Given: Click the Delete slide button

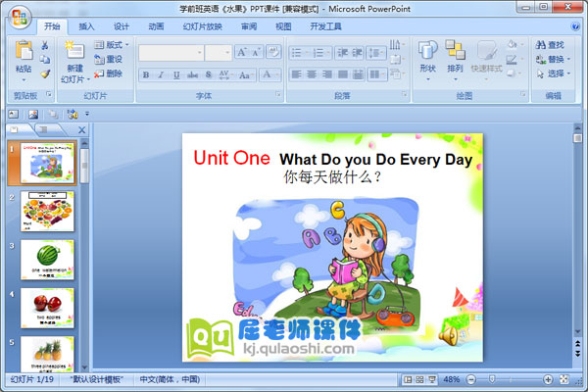Looking at the screenshot, I should point(108,73).
